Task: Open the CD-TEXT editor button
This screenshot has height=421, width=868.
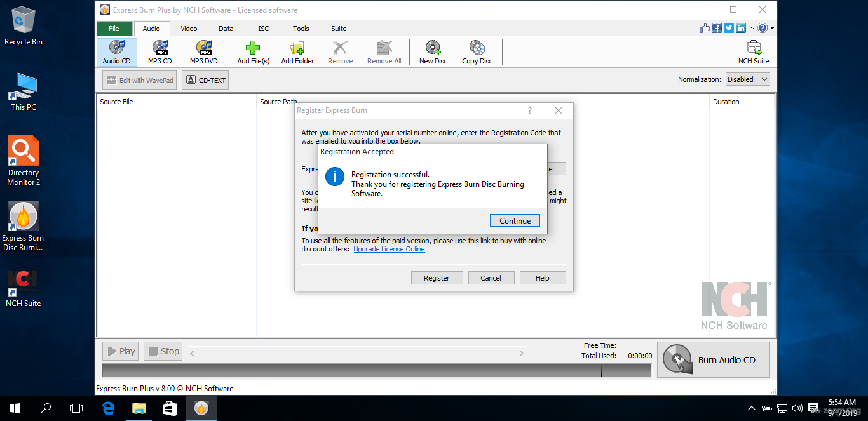Action: coord(205,80)
